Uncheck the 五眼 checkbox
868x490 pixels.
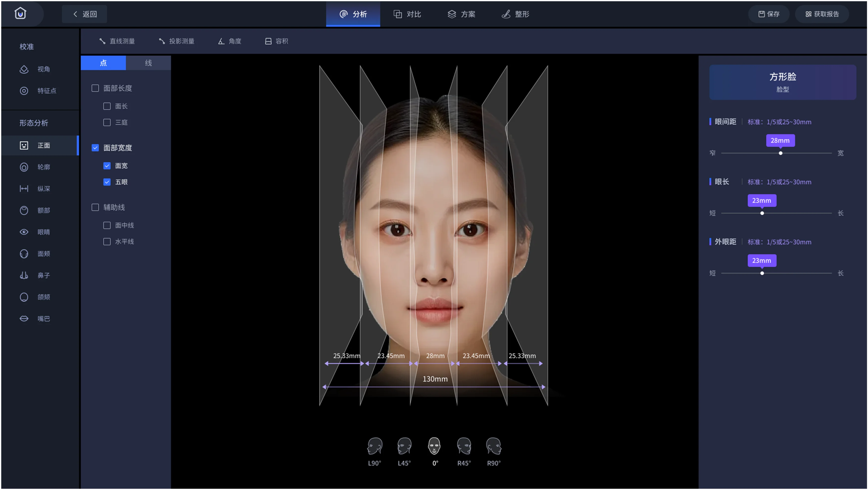coord(107,182)
